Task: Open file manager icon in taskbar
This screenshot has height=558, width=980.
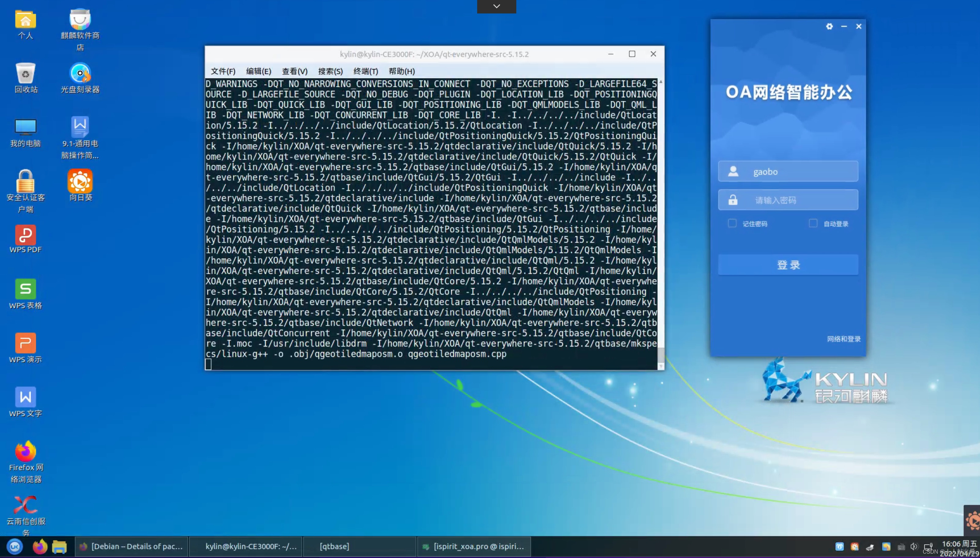Action: pos(59,546)
